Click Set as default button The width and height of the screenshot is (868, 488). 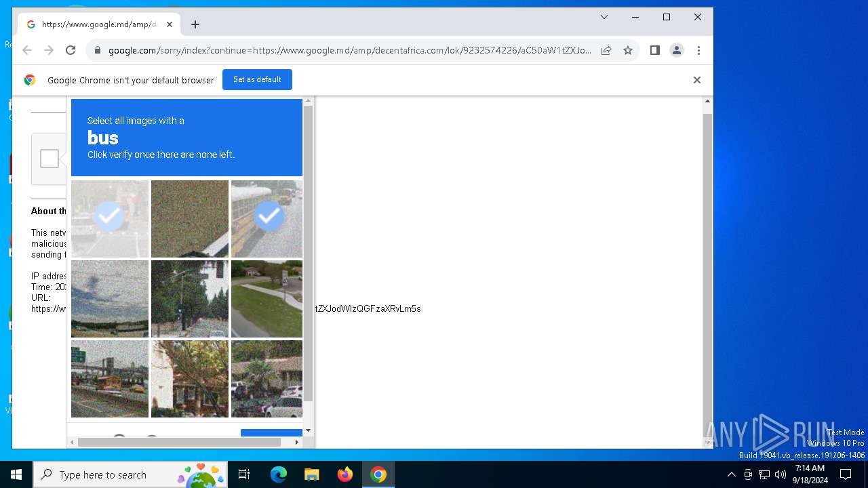pyautogui.click(x=257, y=79)
